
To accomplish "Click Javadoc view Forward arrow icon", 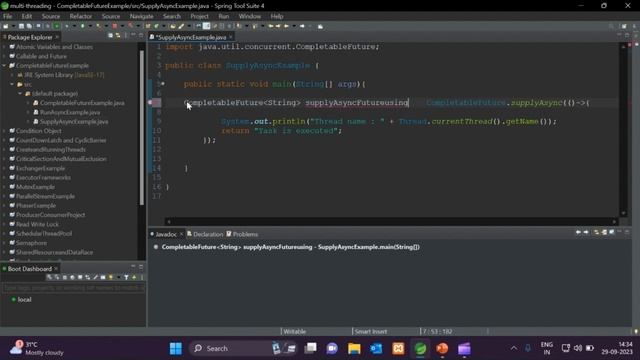I will click(586, 232).
